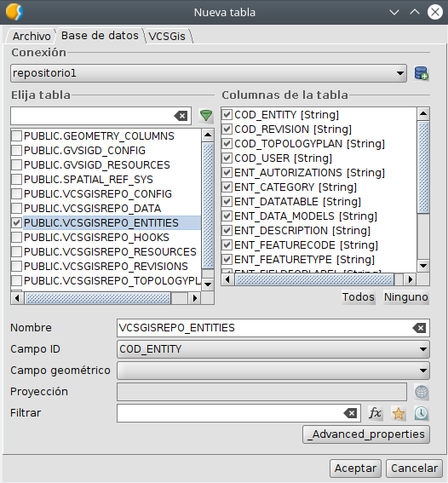
Task: Uncheck ENT_DATATABLE column
Action: (227, 201)
